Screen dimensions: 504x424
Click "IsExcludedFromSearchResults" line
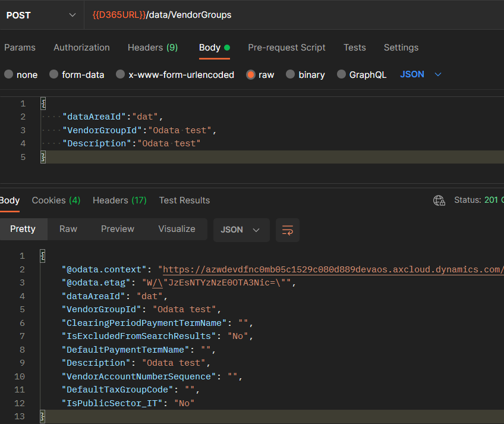(157, 336)
